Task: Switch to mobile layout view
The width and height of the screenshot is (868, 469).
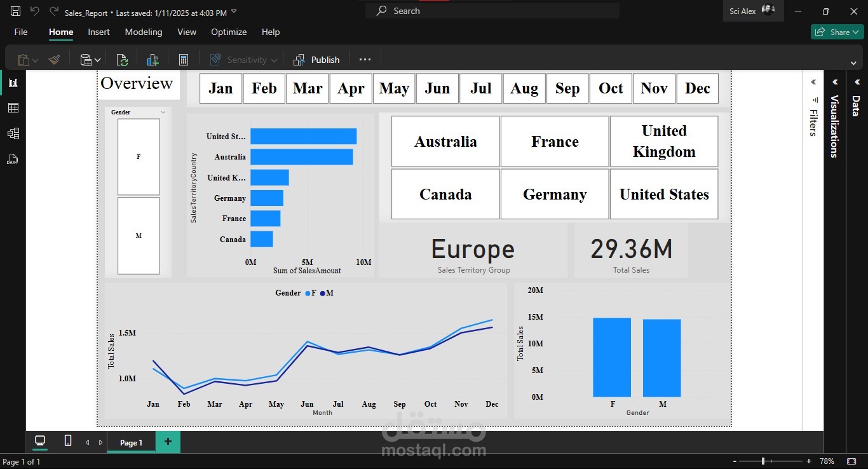Action: 67,441
